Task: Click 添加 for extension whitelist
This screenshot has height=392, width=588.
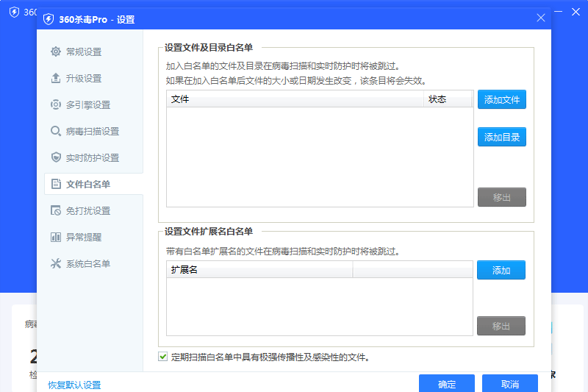Action: (x=501, y=270)
